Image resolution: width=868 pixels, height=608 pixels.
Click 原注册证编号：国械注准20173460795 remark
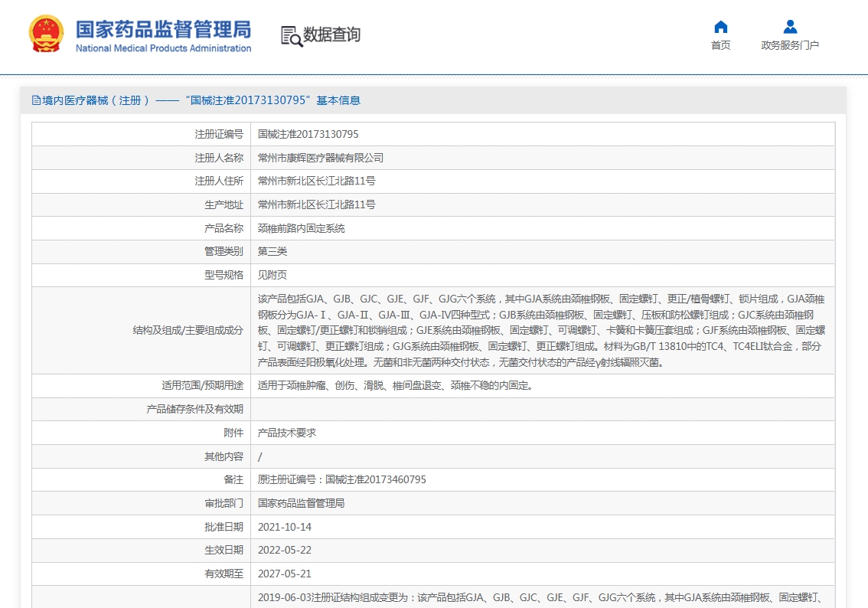[341, 479]
